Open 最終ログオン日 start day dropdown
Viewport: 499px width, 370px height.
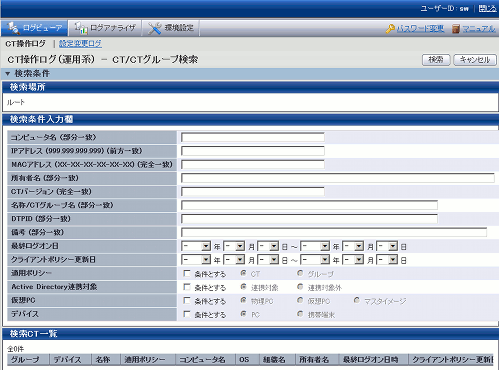(x=268, y=246)
